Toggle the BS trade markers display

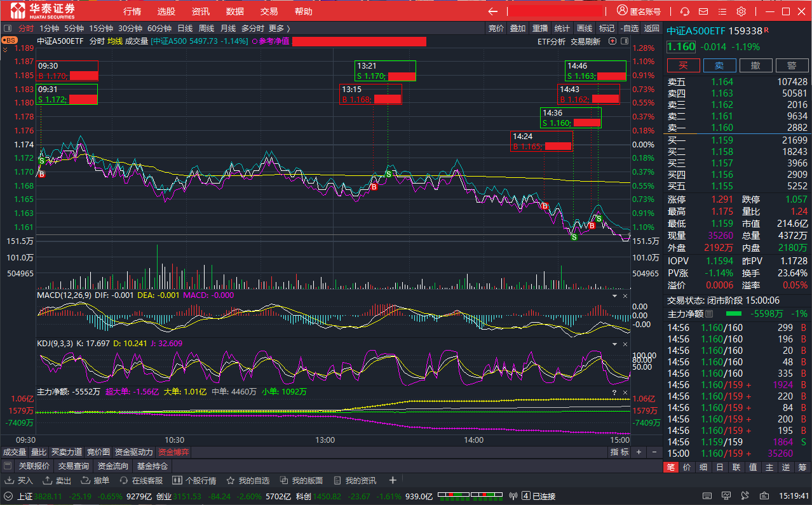pos(10,40)
